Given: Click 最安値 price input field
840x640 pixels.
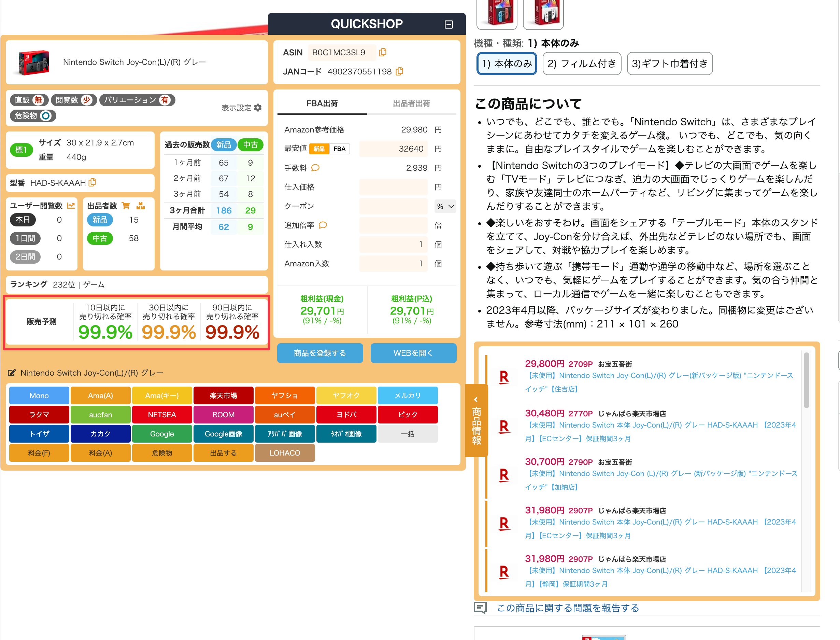Looking at the screenshot, I should (x=393, y=149).
